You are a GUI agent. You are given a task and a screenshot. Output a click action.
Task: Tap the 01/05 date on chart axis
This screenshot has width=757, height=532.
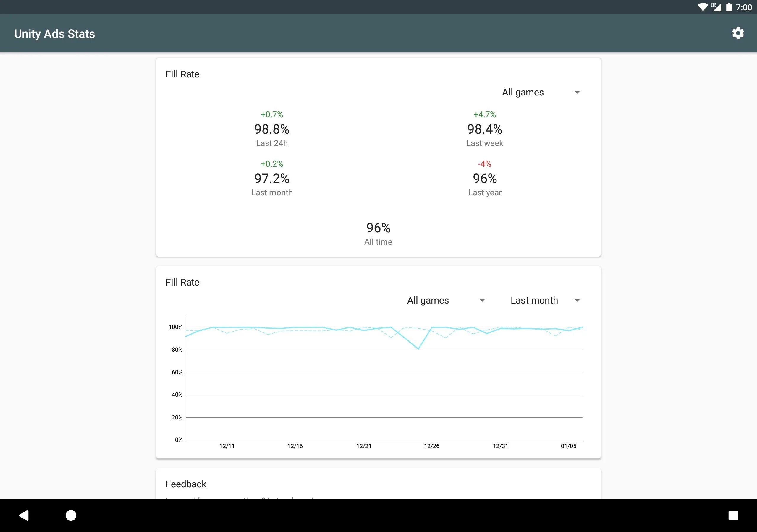(568, 446)
